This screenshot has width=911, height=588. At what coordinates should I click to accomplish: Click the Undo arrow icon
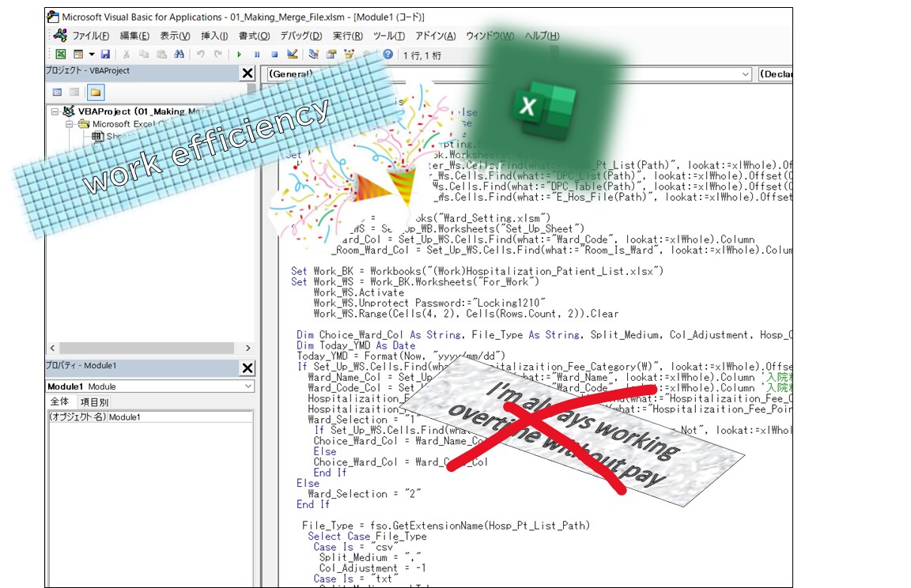click(x=200, y=54)
